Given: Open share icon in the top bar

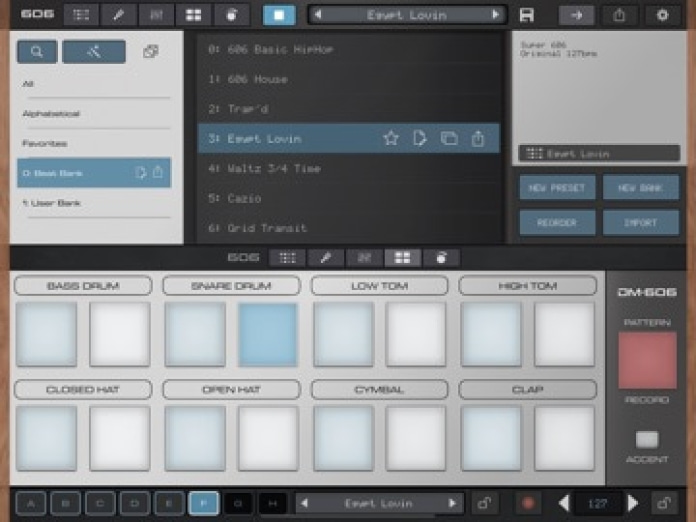Looking at the screenshot, I should 619,16.
